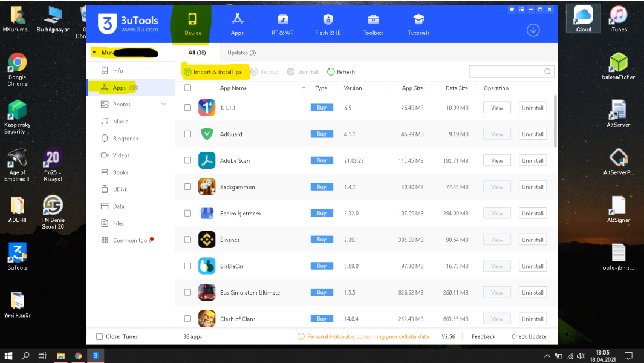
Task: Open the Tutorials section
Action: 418,24
